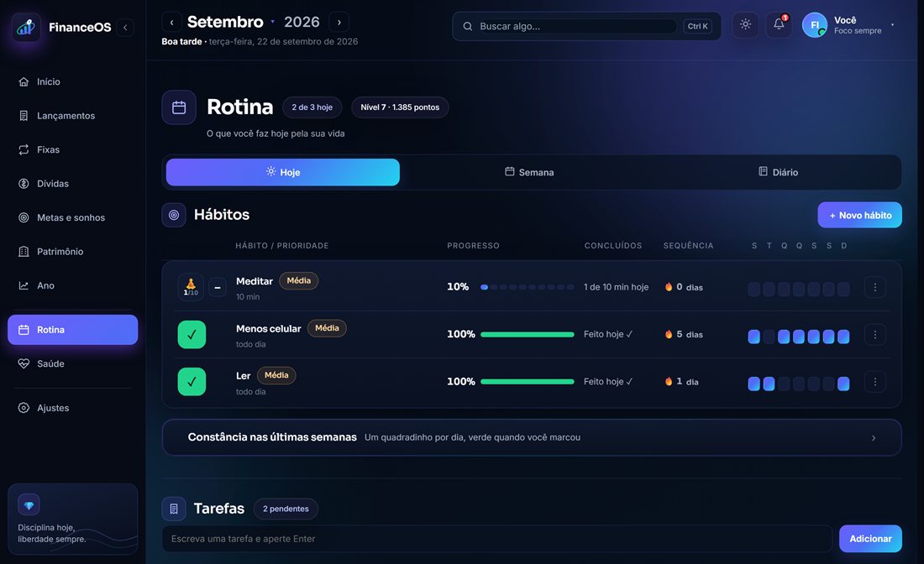Open notifications bell icon
The image size is (924, 564).
pos(779,24)
